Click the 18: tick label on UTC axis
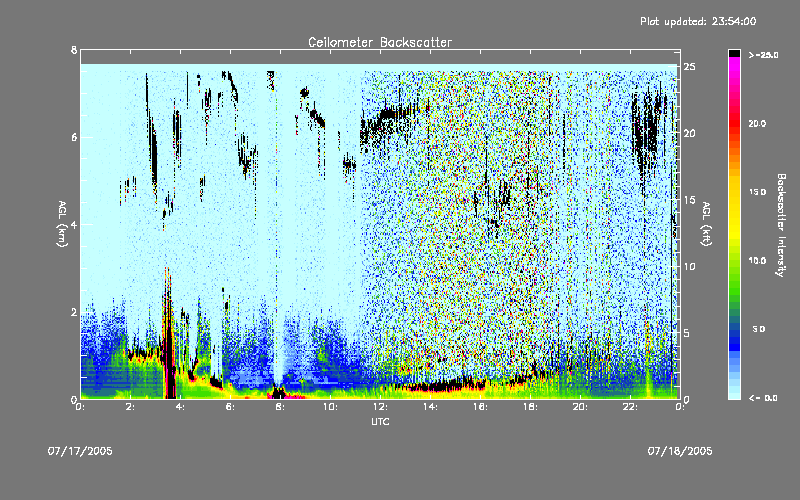The width and height of the screenshot is (800, 500). coord(530,407)
